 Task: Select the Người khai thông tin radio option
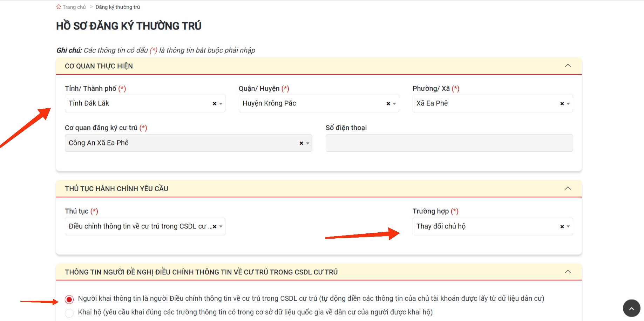coord(69,299)
